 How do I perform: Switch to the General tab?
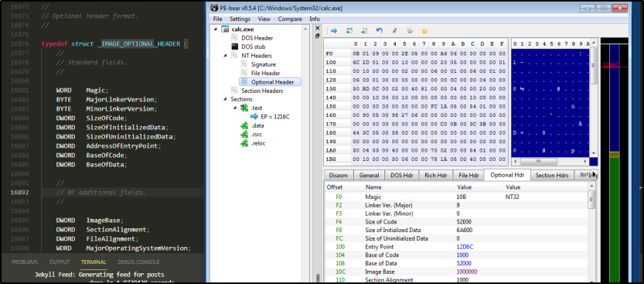tap(369, 175)
